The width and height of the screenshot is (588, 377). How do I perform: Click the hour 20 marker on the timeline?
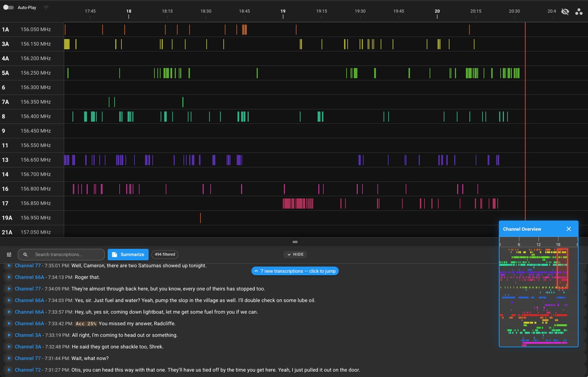[437, 11]
